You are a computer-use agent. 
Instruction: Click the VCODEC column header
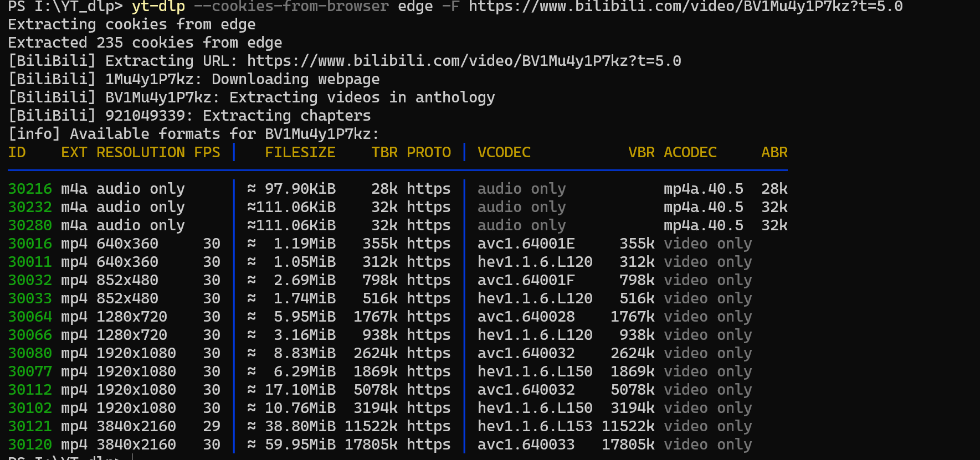[x=504, y=152]
